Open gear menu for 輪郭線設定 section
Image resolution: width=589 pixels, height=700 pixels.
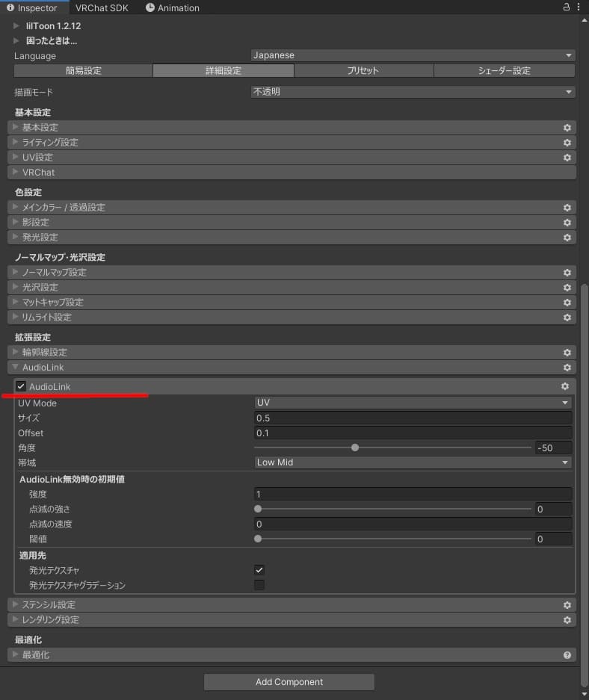pyautogui.click(x=567, y=352)
